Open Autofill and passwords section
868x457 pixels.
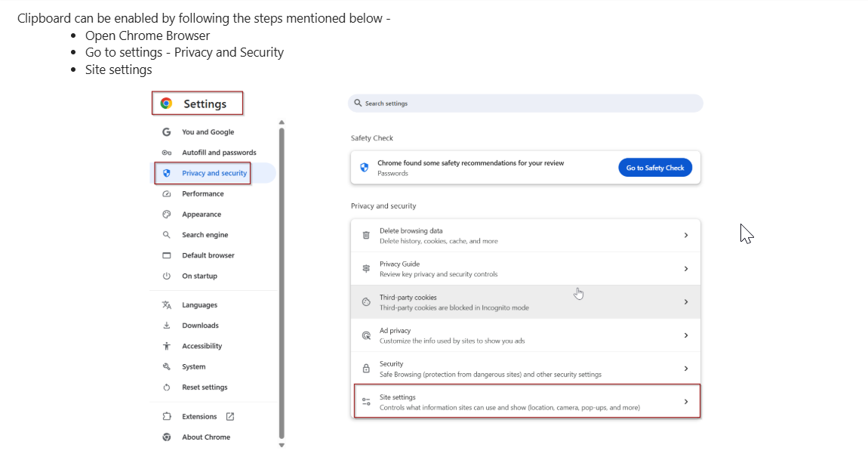tap(219, 153)
